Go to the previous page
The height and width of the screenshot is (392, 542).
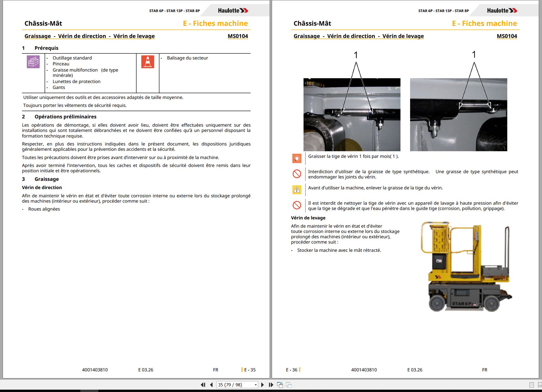pos(211,385)
